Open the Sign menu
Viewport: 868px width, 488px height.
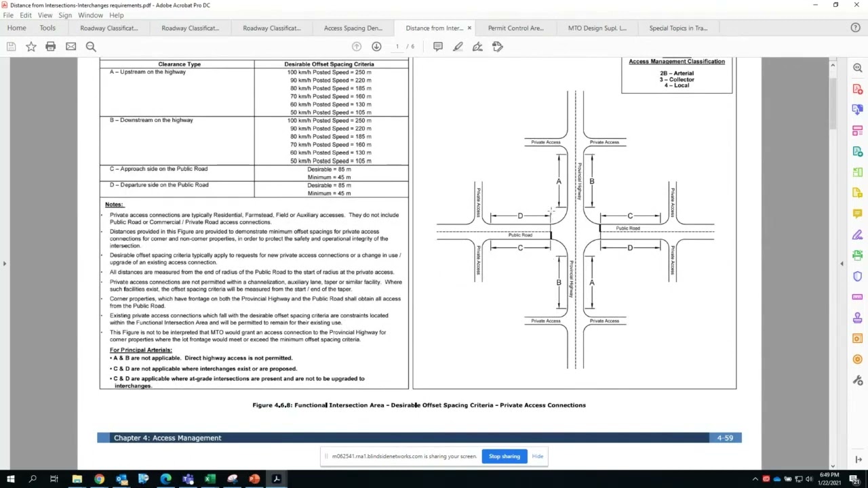tap(65, 15)
